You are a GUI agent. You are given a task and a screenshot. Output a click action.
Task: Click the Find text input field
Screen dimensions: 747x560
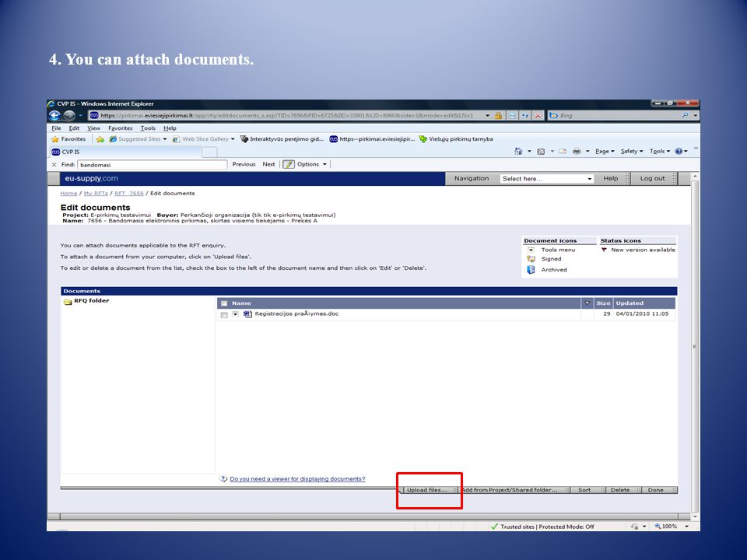[x=152, y=165]
